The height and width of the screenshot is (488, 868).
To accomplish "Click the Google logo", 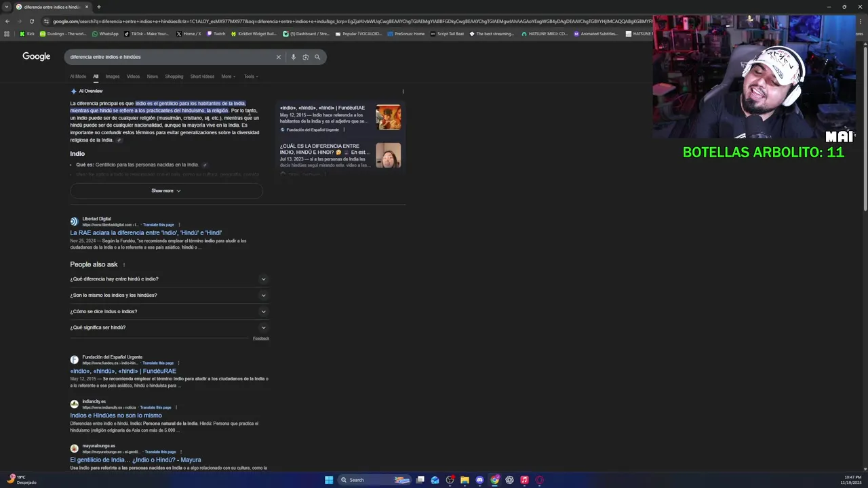I will click(37, 56).
